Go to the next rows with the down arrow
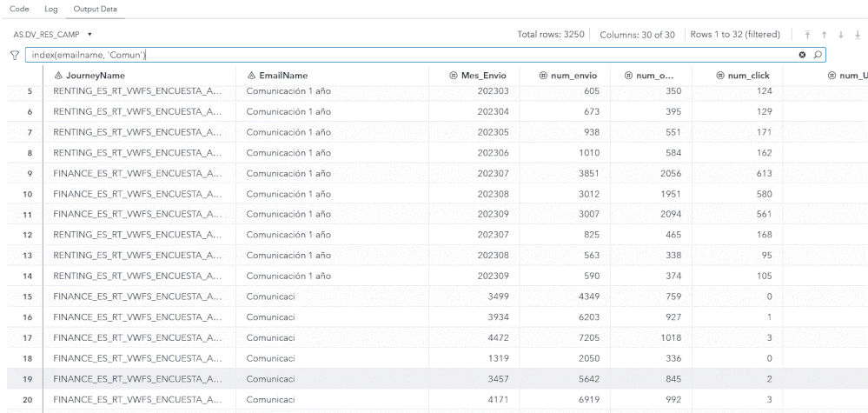 [840, 34]
